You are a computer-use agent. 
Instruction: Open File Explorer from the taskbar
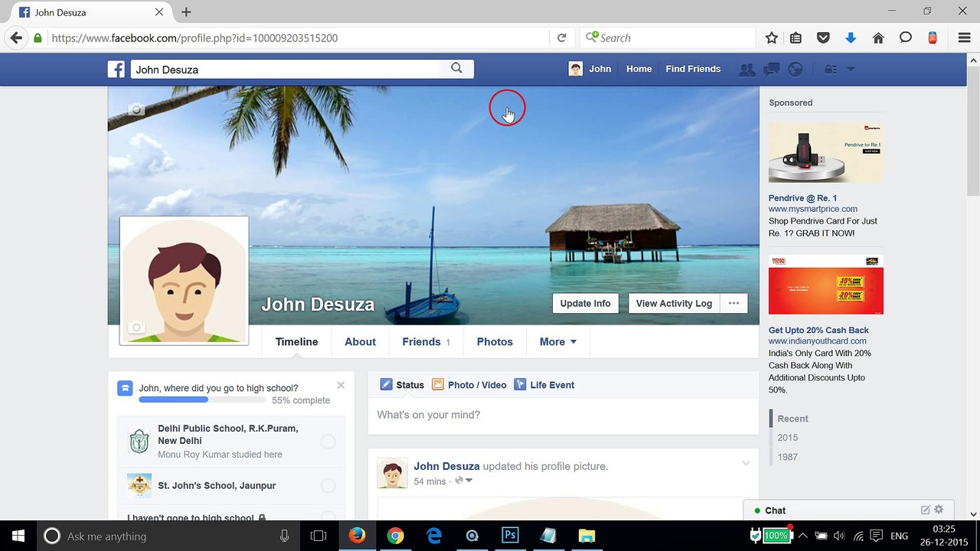pos(586,536)
